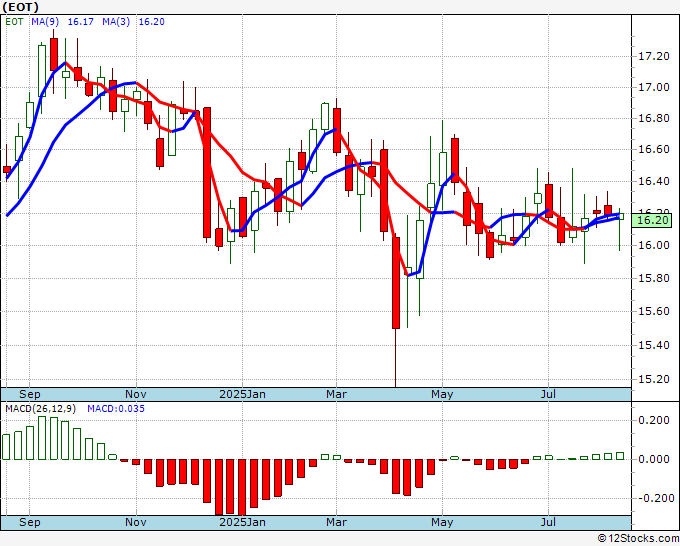The image size is (680, 546).
Task: Click the 0.200 MACD axis label
Action: (x=654, y=420)
